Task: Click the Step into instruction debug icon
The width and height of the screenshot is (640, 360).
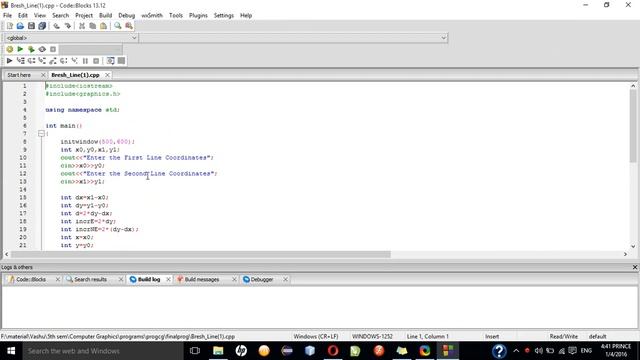Action: click(74, 61)
